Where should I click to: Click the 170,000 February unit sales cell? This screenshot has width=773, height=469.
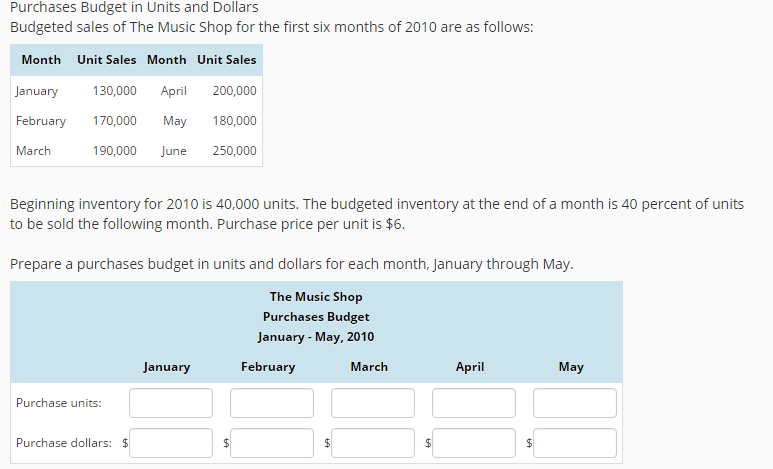click(x=114, y=121)
